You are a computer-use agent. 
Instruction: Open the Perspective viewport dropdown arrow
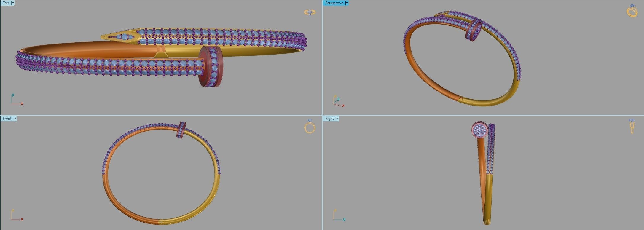(x=347, y=3)
